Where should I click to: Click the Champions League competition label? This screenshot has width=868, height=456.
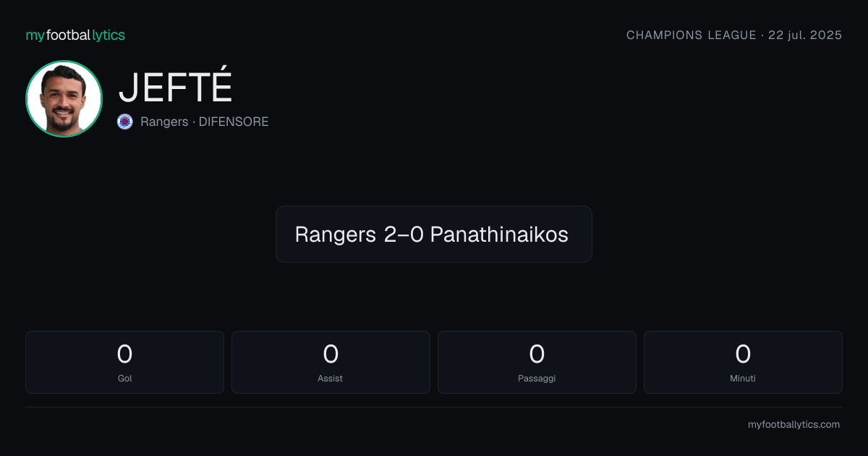(x=691, y=35)
